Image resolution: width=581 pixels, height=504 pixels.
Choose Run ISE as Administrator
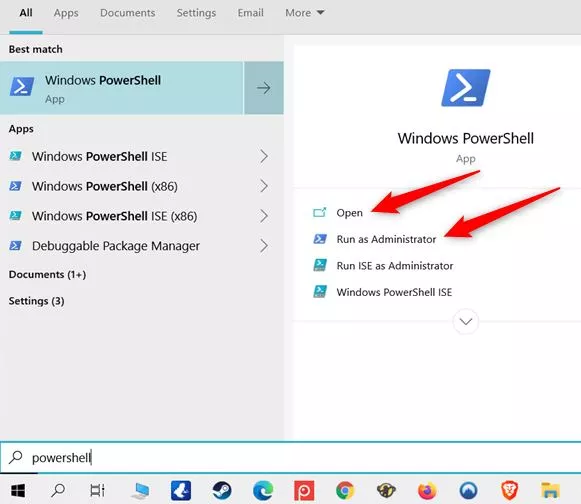[x=395, y=266]
